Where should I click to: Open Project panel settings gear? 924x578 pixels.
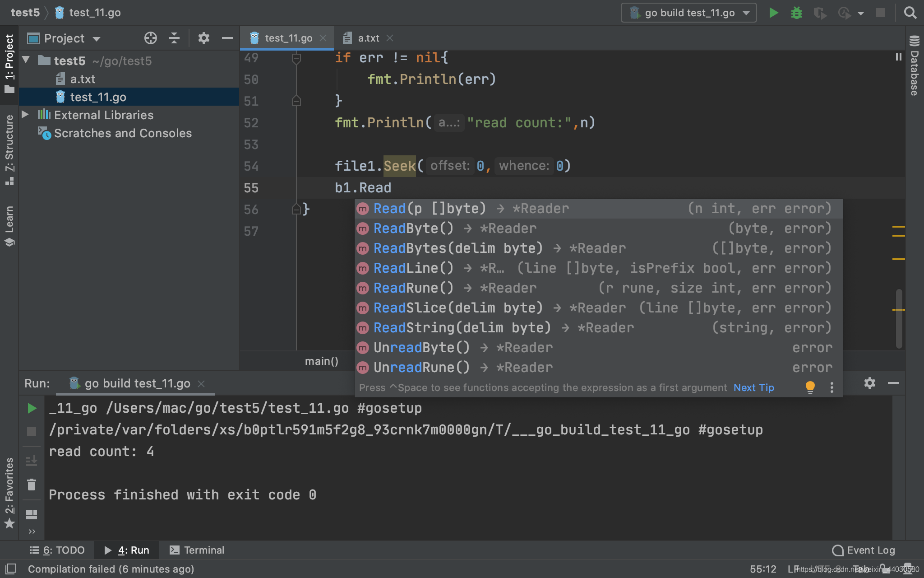(x=204, y=38)
